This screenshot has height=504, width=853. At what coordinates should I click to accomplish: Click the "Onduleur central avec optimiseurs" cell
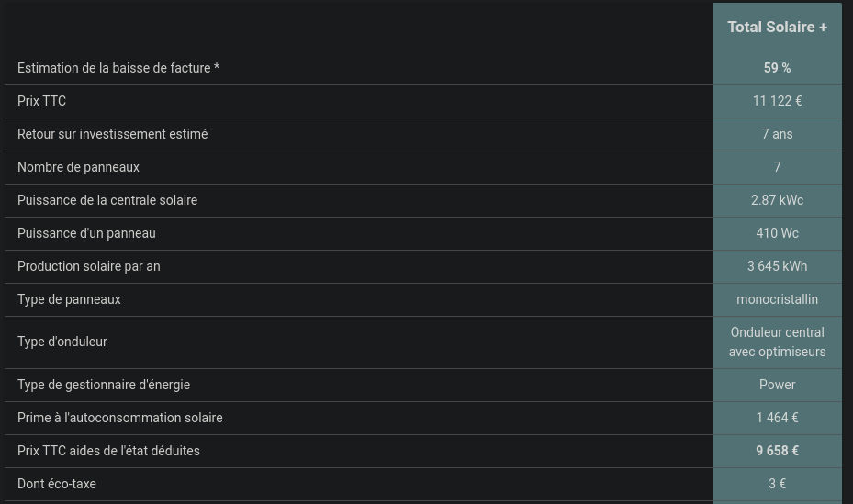(x=777, y=342)
